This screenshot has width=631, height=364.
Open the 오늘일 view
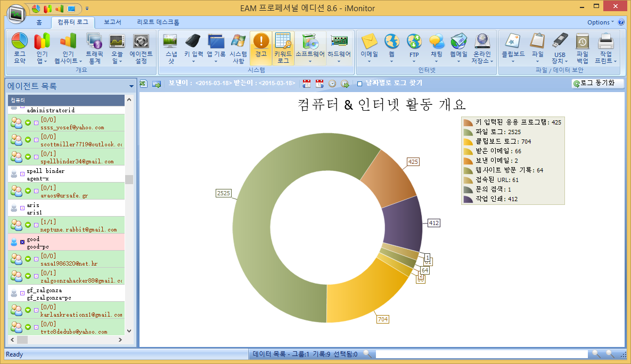pyautogui.click(x=117, y=48)
